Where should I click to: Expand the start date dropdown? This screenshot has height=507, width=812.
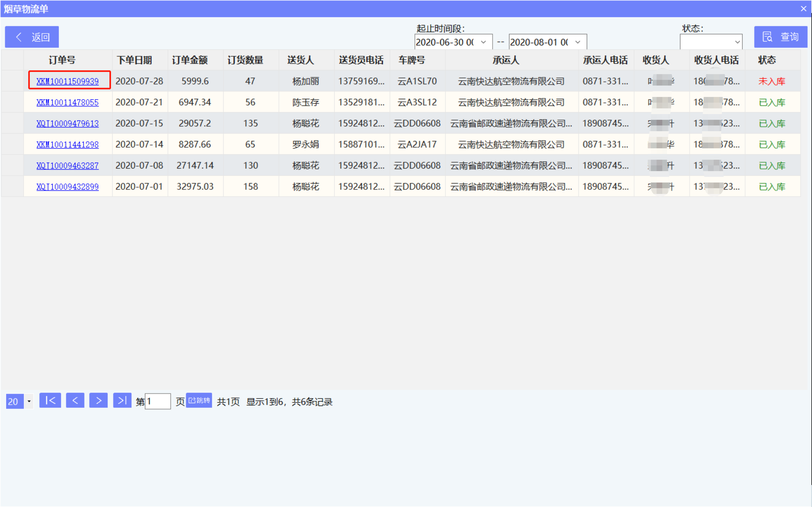click(483, 42)
